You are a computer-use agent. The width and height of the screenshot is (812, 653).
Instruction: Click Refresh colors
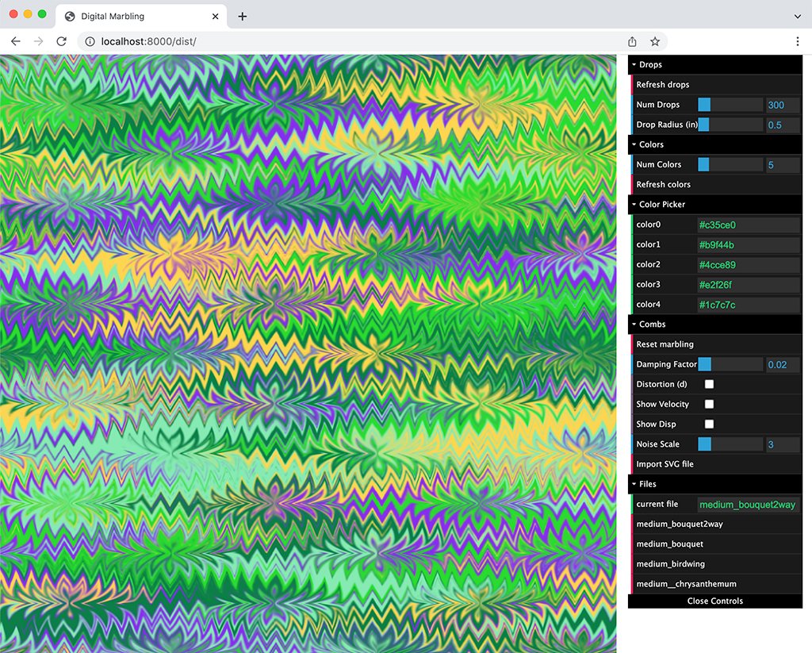(715, 185)
